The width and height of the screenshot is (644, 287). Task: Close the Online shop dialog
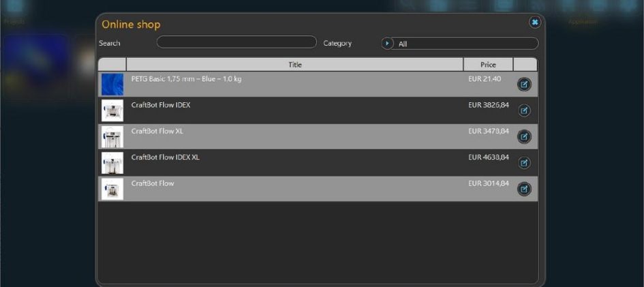tap(535, 22)
